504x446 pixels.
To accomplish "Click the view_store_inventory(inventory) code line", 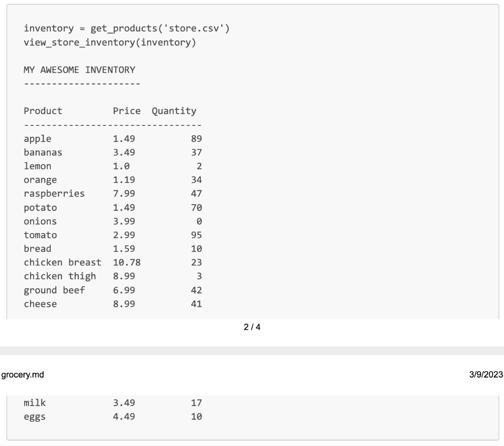I will pos(110,43).
